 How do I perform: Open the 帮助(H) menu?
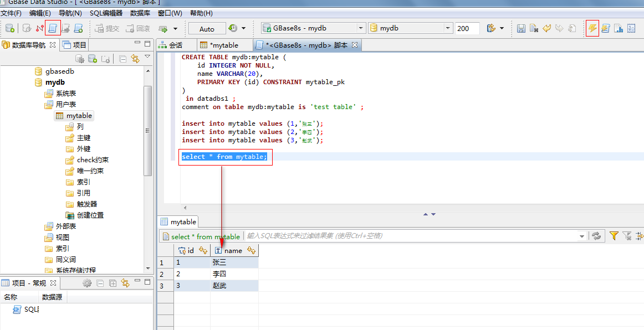tap(201, 13)
